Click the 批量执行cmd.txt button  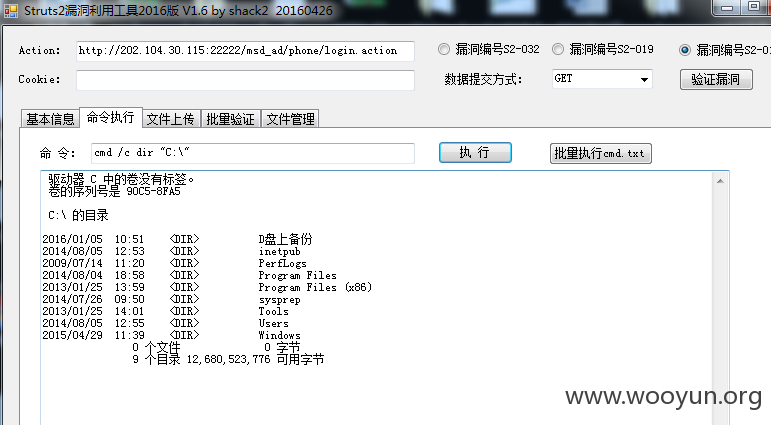(600, 153)
